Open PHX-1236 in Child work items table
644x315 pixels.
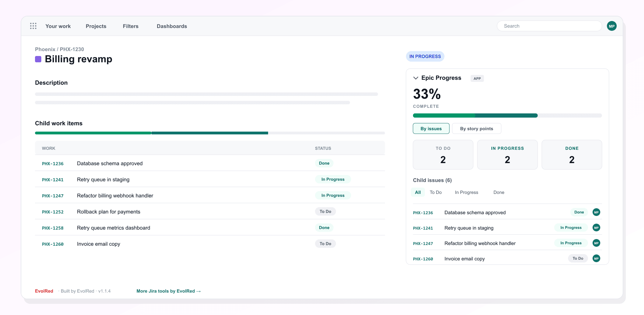click(53, 163)
